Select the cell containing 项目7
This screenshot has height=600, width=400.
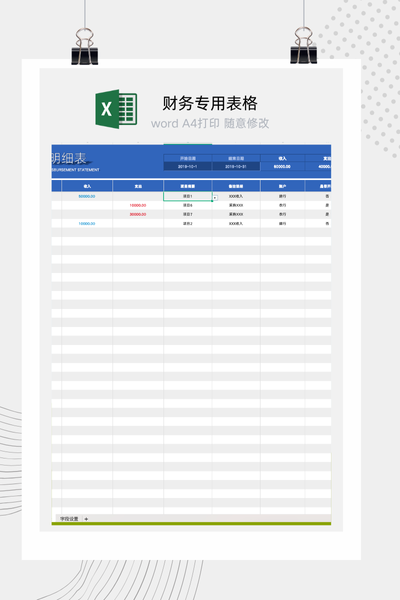(188, 214)
